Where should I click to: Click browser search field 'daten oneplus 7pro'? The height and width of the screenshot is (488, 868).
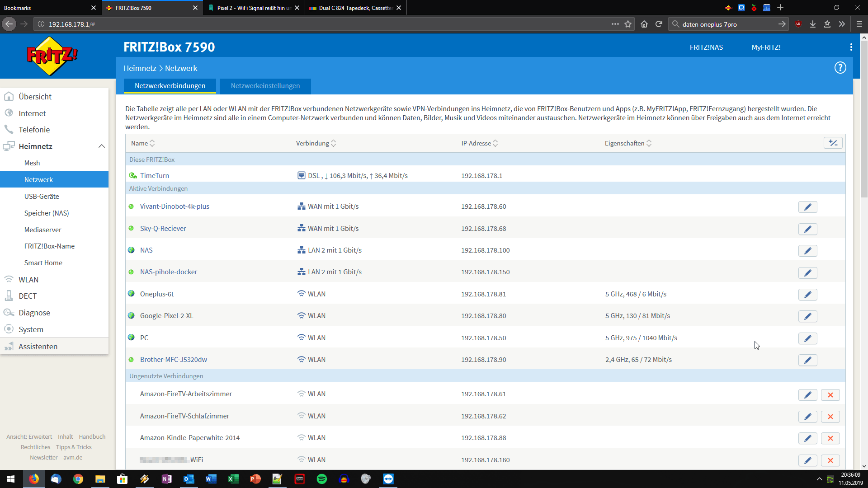[728, 24]
